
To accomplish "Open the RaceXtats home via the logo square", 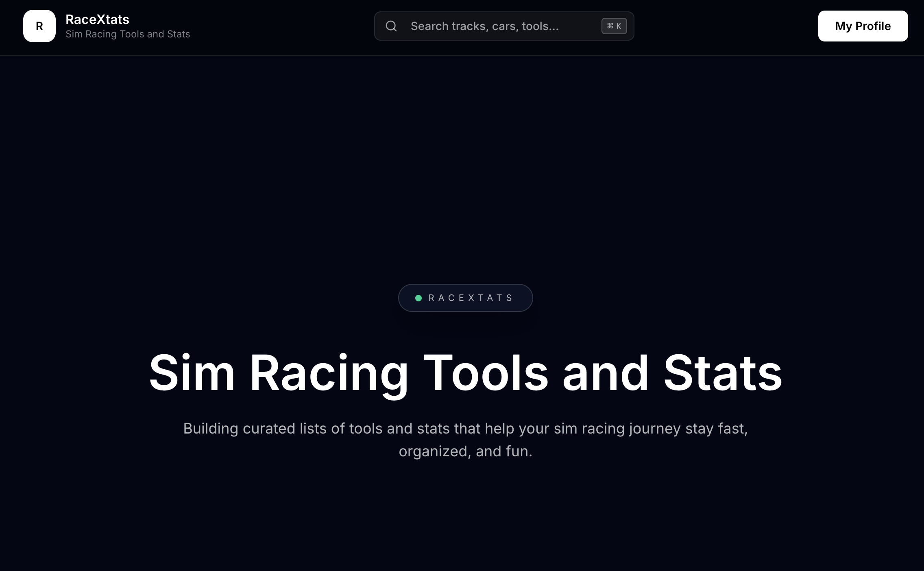I will [39, 26].
